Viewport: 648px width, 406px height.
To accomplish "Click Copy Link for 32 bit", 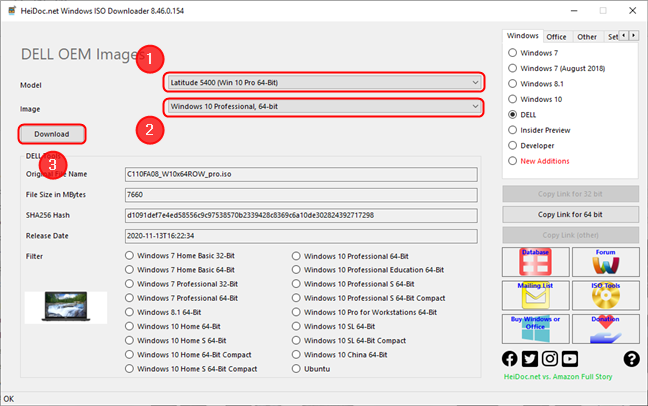I will (x=570, y=194).
